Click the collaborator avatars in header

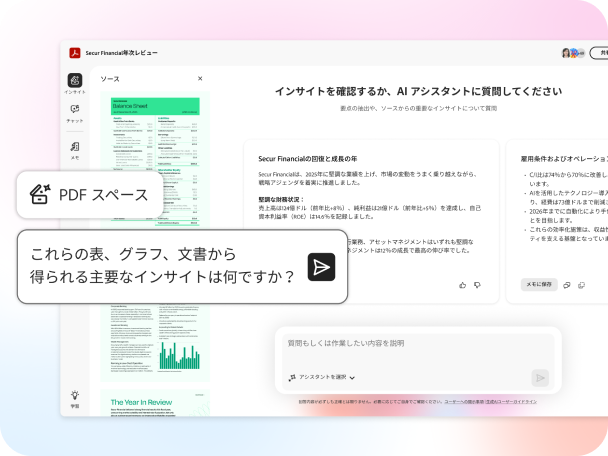[x=573, y=53]
